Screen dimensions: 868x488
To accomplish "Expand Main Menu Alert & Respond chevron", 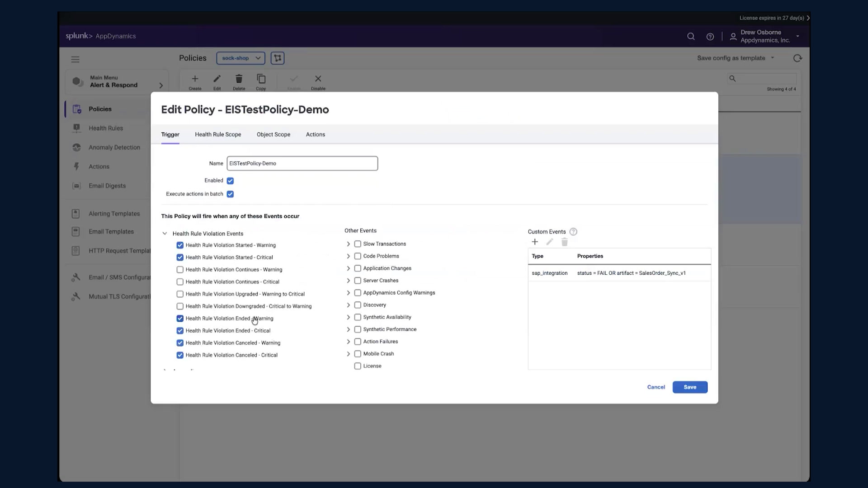I will tap(161, 85).
